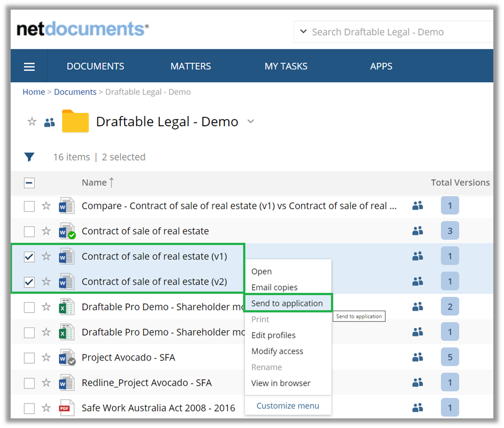The image size is (504, 428).
Task: Select Send to application from the context menu
Action: (x=288, y=302)
